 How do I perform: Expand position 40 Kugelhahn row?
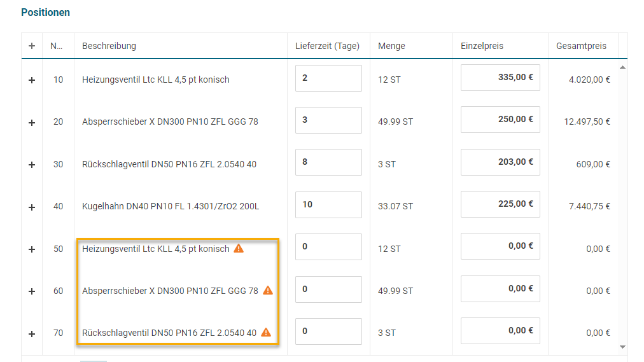pyautogui.click(x=32, y=207)
